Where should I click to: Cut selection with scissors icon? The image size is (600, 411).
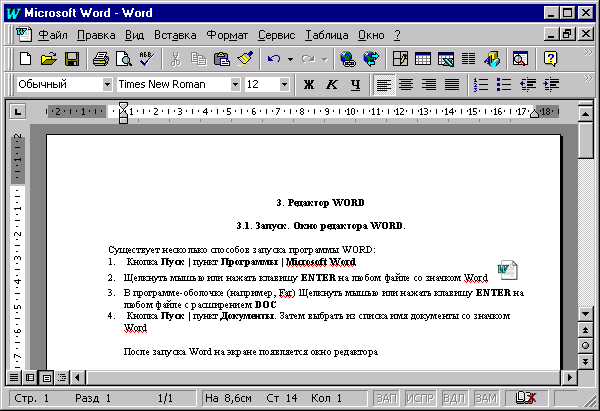[176, 59]
